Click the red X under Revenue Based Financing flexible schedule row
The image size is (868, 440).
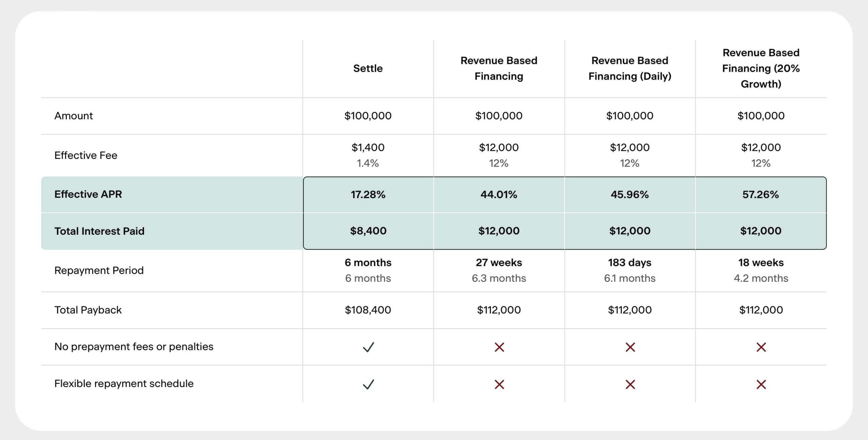coord(499,384)
